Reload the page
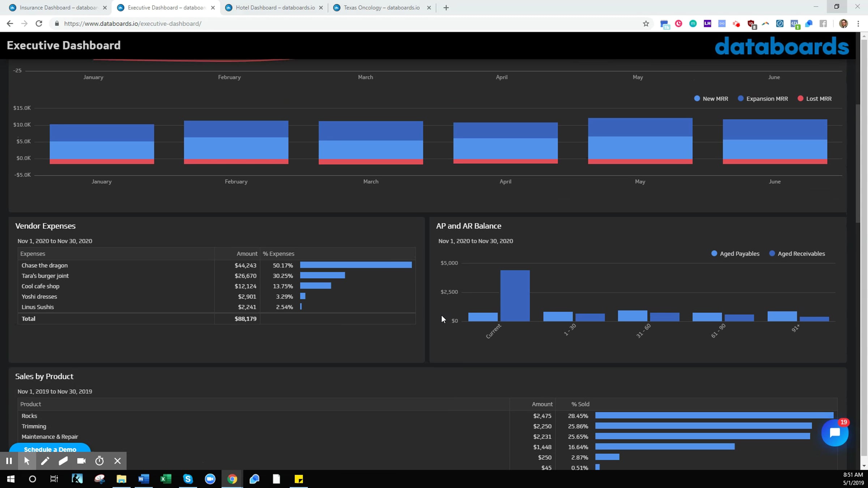Viewport: 868px width, 488px height. pos(39,24)
